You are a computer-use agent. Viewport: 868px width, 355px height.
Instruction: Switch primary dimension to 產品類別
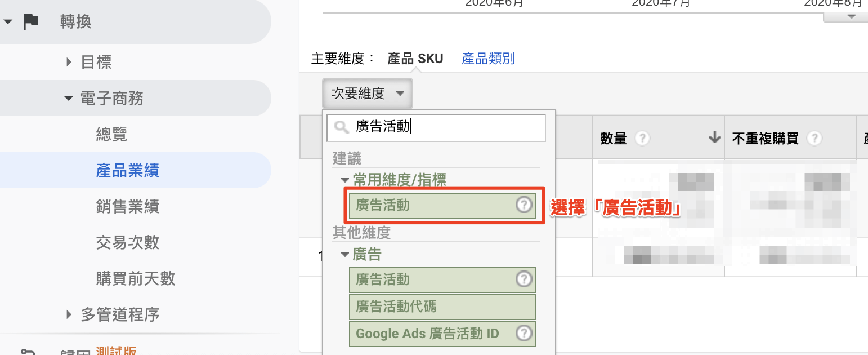[x=488, y=59]
